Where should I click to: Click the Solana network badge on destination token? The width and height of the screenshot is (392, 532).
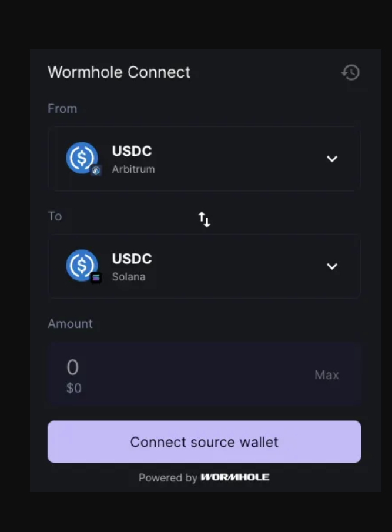pos(95,278)
